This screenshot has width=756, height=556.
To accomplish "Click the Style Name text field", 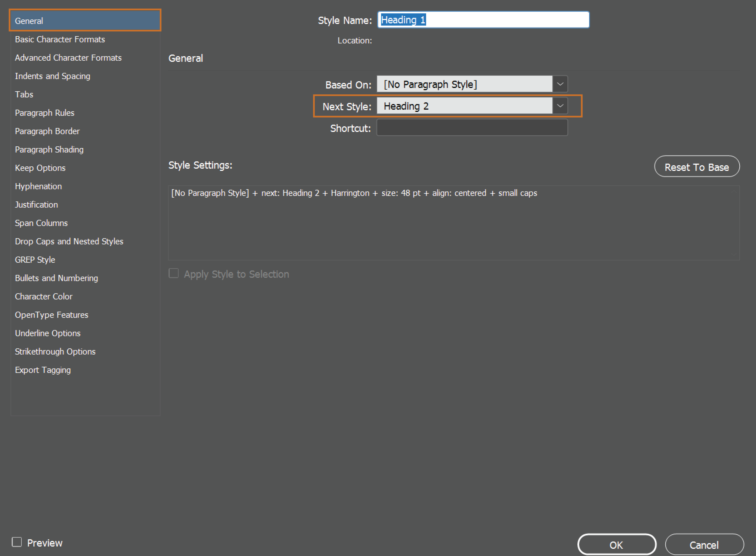I will pyautogui.click(x=483, y=20).
